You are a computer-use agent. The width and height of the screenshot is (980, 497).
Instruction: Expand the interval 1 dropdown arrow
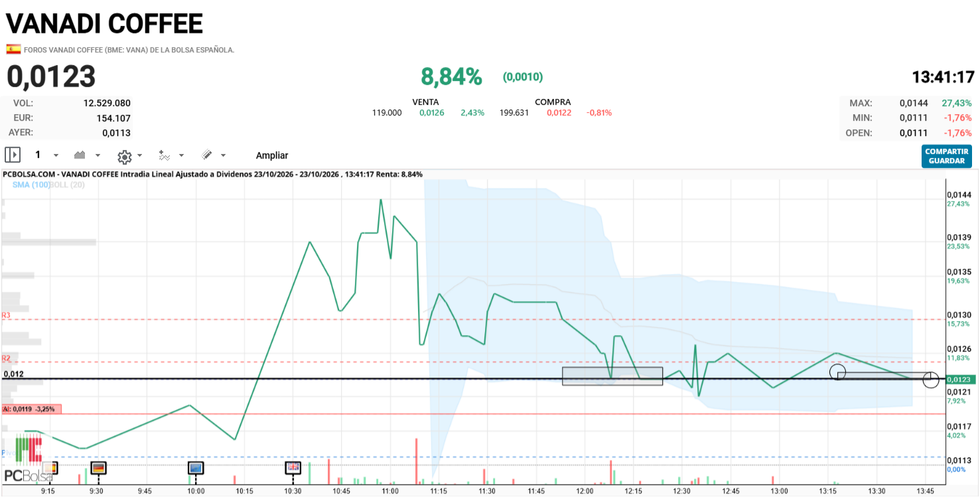coord(56,155)
